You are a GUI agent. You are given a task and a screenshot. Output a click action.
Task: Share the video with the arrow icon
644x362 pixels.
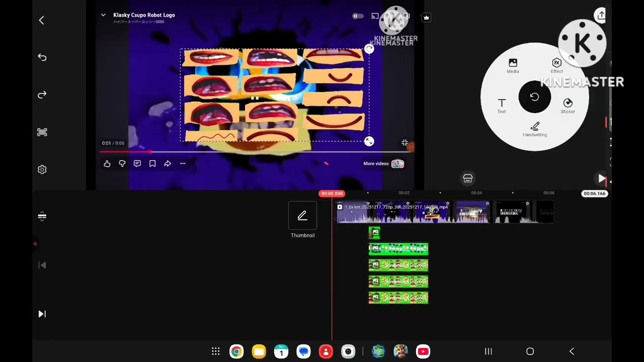pyautogui.click(x=168, y=163)
